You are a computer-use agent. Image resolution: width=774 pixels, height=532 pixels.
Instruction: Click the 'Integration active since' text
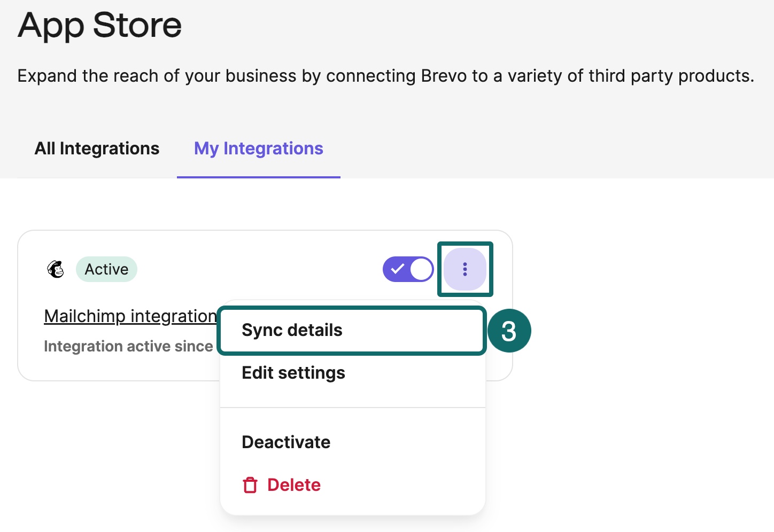tap(128, 346)
